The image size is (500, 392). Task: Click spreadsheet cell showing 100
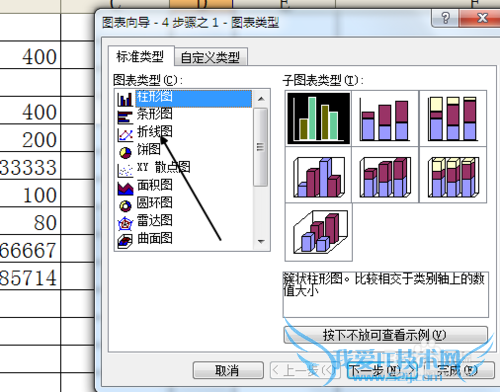(x=30, y=194)
